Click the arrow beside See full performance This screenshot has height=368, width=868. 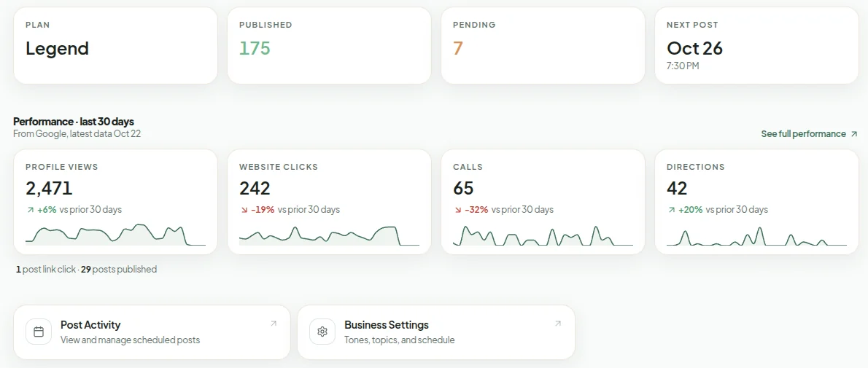point(853,134)
